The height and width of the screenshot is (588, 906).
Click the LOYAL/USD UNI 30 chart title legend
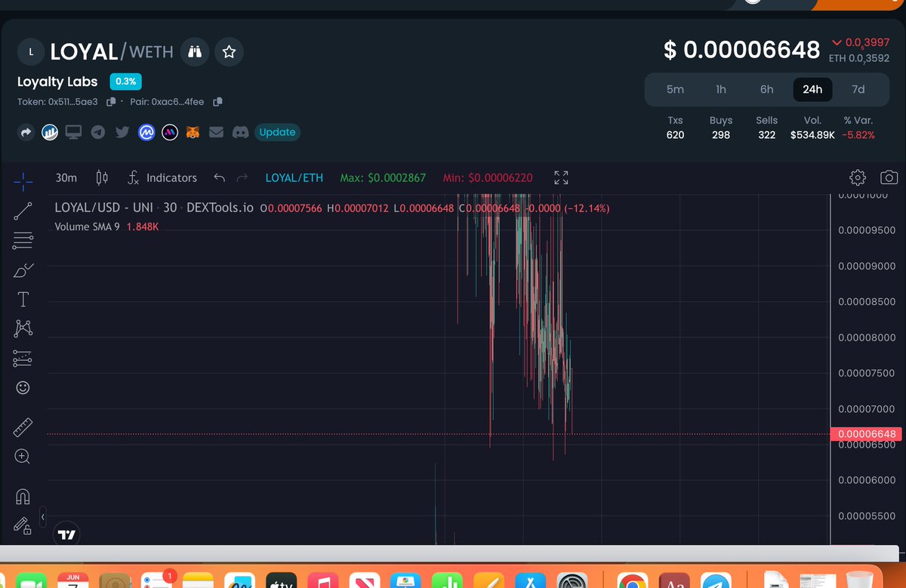coord(154,208)
